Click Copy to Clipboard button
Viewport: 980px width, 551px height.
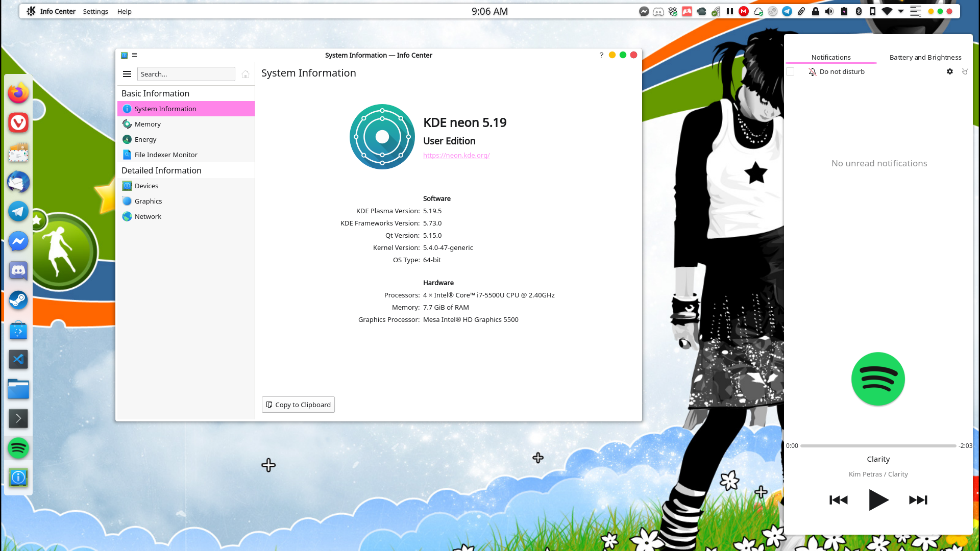298,405
